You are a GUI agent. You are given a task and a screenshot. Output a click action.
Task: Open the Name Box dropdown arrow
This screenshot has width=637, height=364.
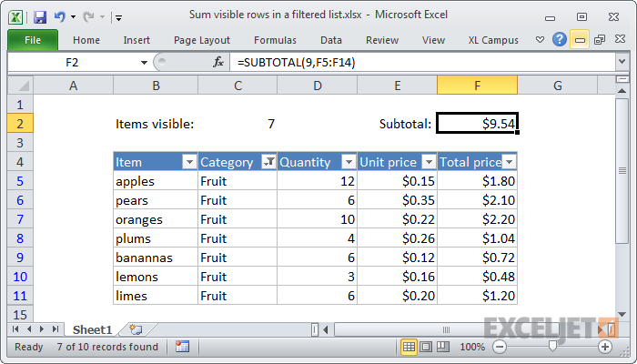[144, 63]
